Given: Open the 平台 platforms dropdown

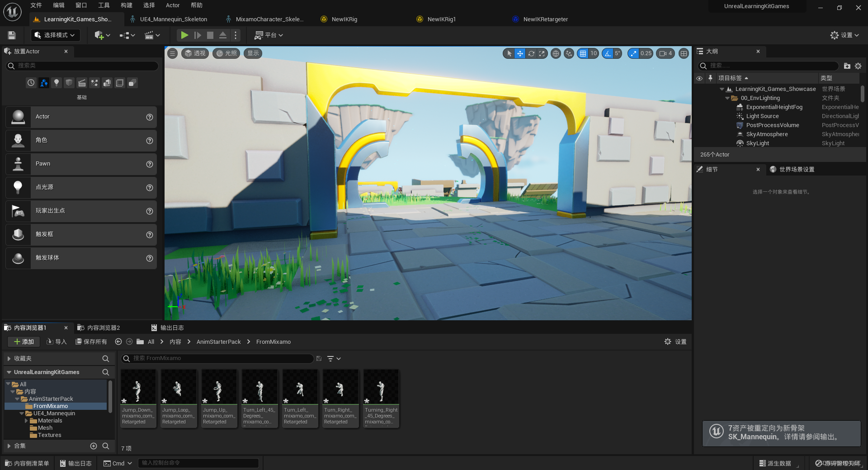Looking at the screenshot, I should click(x=269, y=35).
